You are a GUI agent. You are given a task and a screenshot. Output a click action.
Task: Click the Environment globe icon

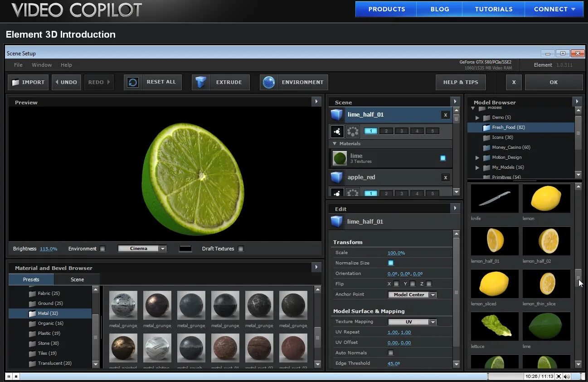(269, 82)
